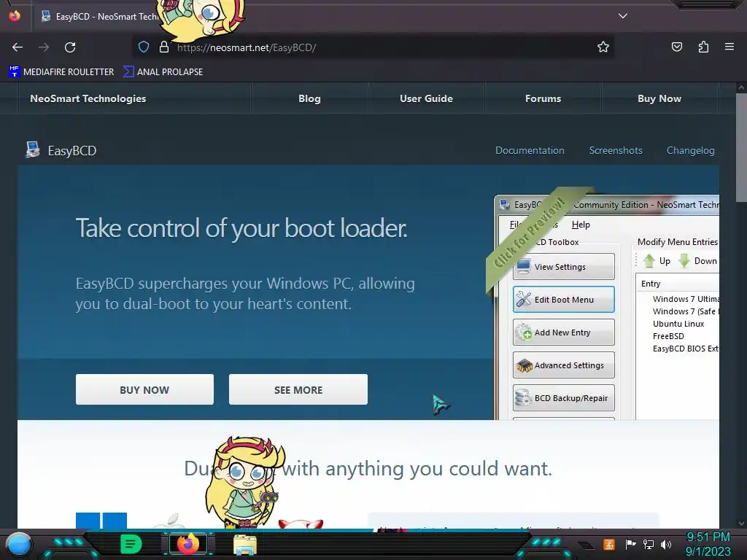This screenshot has height=560, width=747.
Task: Click Advanced Settings in preview
Action: (x=564, y=365)
